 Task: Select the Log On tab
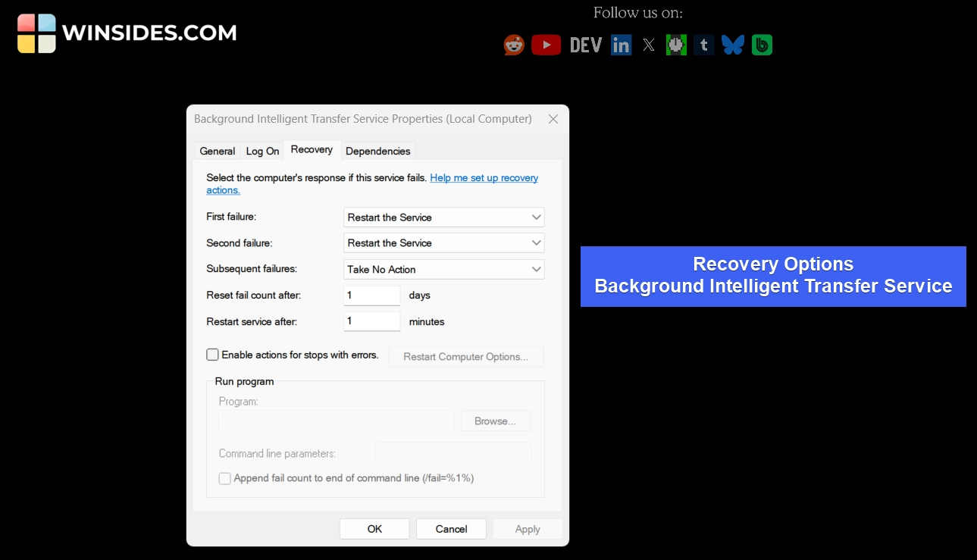pos(261,151)
